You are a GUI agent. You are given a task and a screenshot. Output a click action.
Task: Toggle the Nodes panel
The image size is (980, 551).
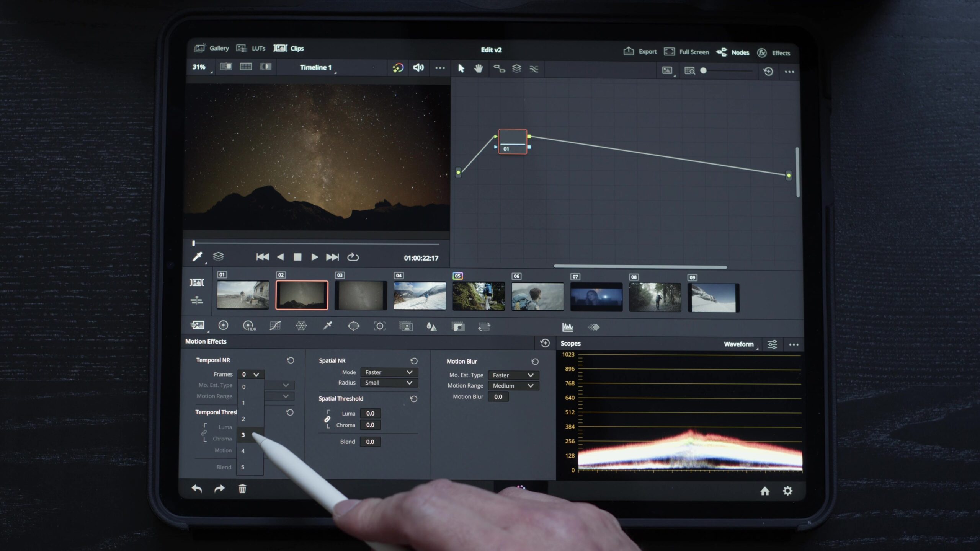point(733,52)
